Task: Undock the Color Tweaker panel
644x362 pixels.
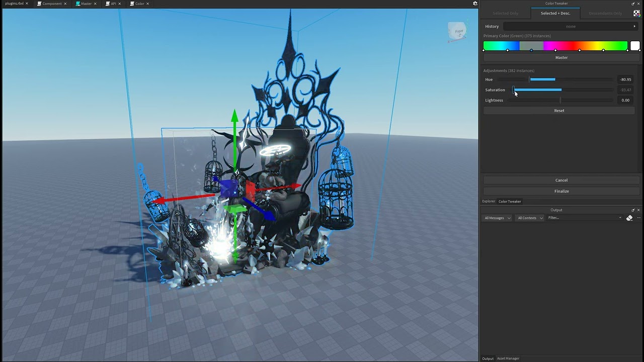Action: coord(633,4)
